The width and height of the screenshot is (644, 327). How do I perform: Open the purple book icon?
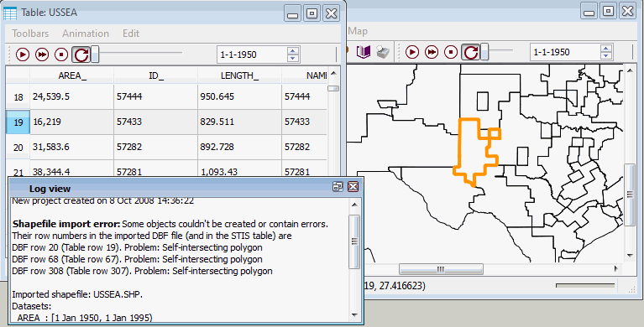[x=363, y=52]
